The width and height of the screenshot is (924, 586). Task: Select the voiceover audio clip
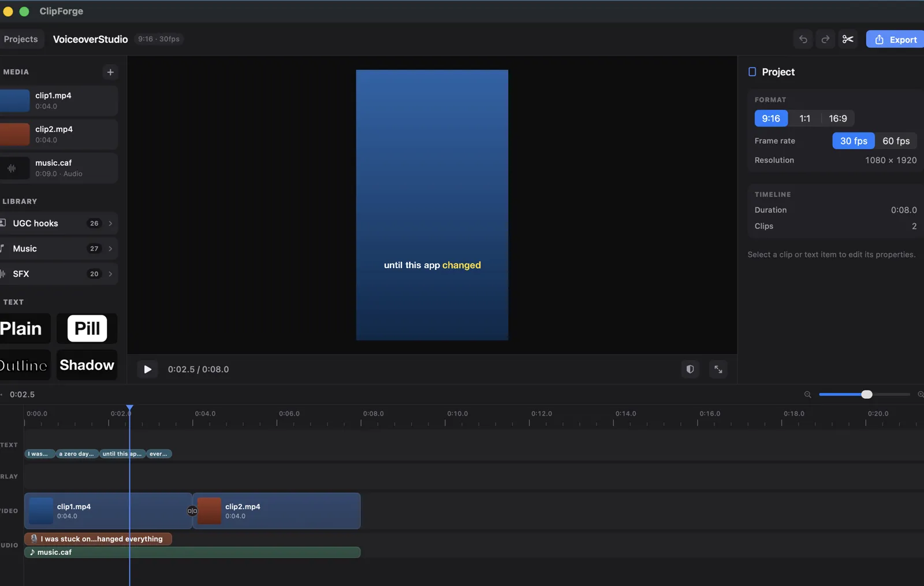tap(98, 539)
